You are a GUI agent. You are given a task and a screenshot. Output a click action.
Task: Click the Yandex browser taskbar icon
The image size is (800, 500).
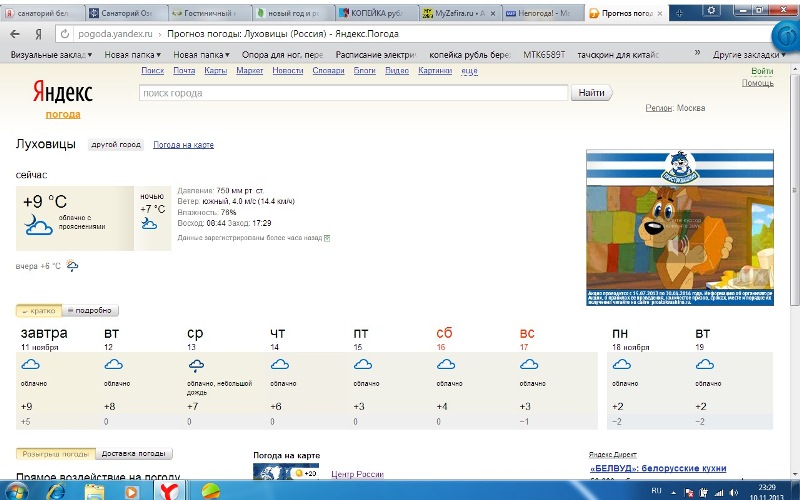tap(171, 491)
